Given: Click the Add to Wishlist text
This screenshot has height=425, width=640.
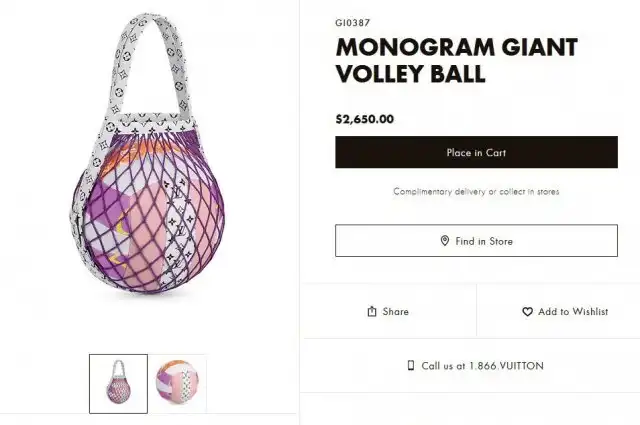Looking at the screenshot, I should point(573,312).
